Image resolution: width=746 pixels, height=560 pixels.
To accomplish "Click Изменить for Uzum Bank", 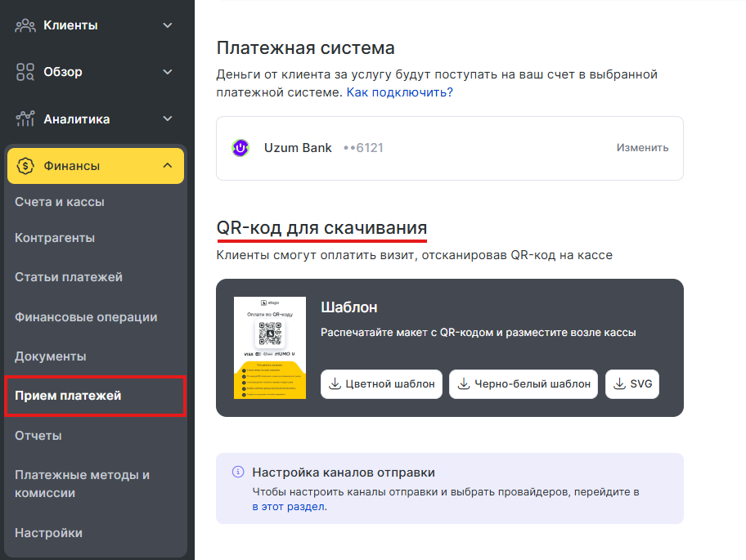I will click(642, 148).
